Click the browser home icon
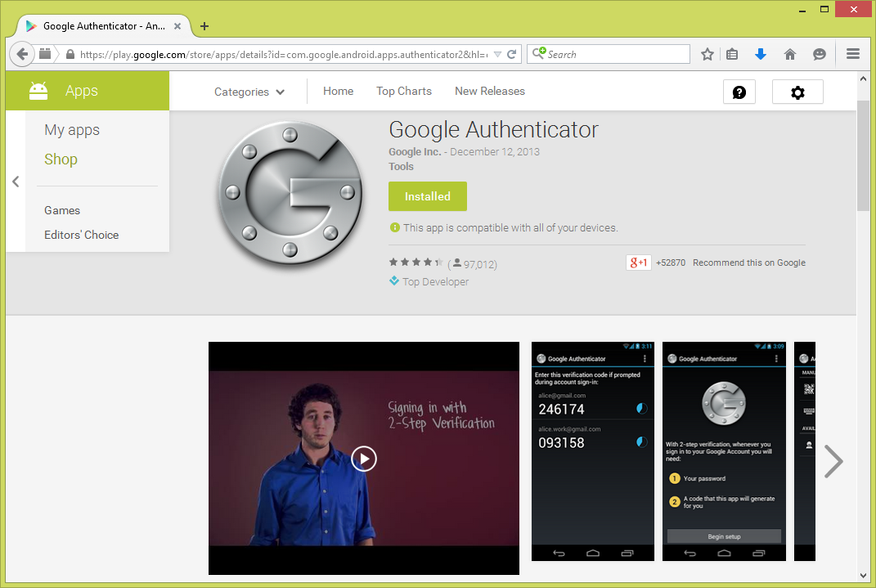The height and width of the screenshot is (588, 876). point(790,54)
